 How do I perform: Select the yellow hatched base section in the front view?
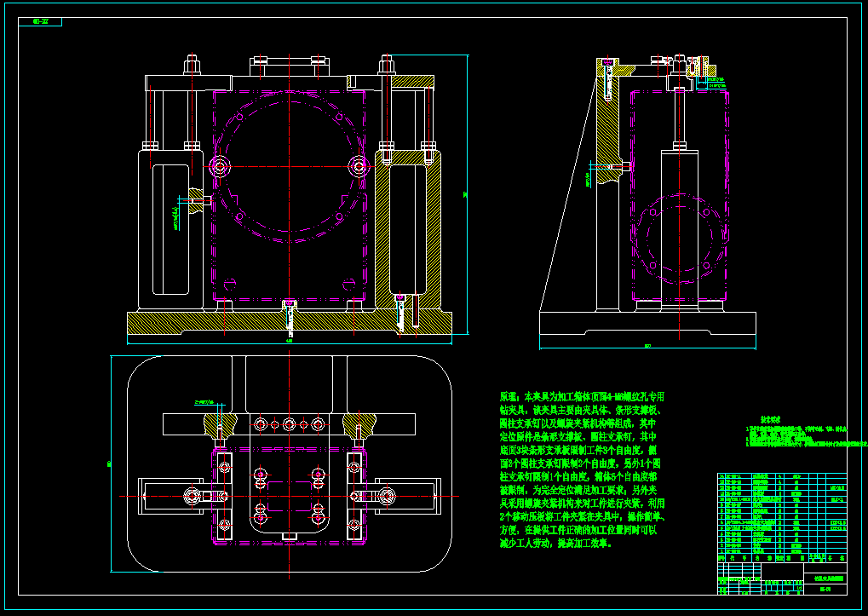click(x=290, y=323)
